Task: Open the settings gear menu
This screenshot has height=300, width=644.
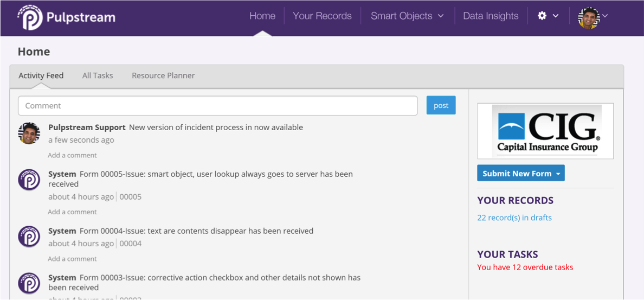Action: click(x=542, y=16)
